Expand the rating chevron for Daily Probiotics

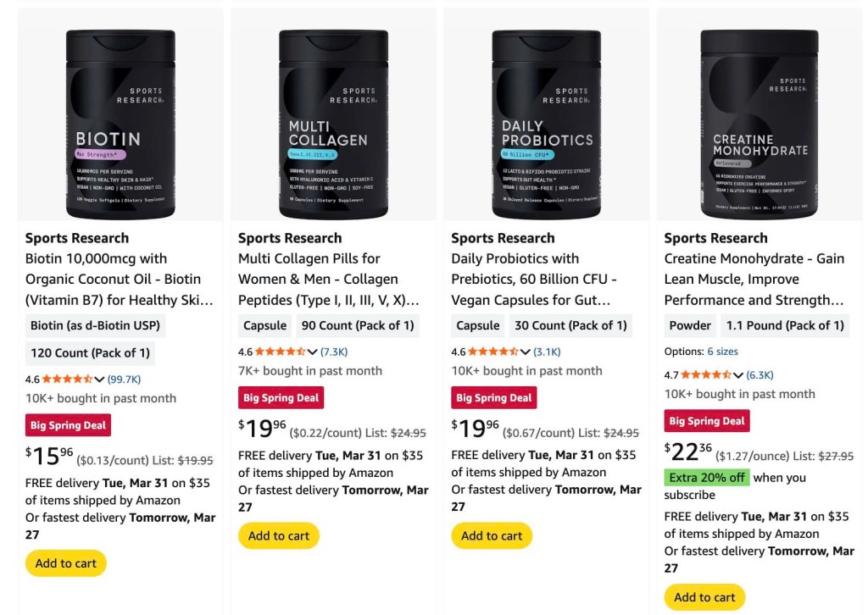click(x=526, y=352)
